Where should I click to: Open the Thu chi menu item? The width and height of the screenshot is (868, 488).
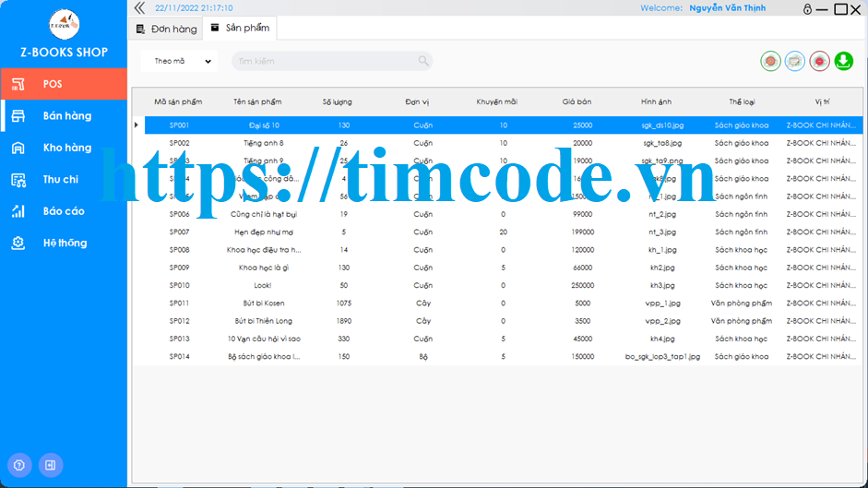[x=64, y=180]
